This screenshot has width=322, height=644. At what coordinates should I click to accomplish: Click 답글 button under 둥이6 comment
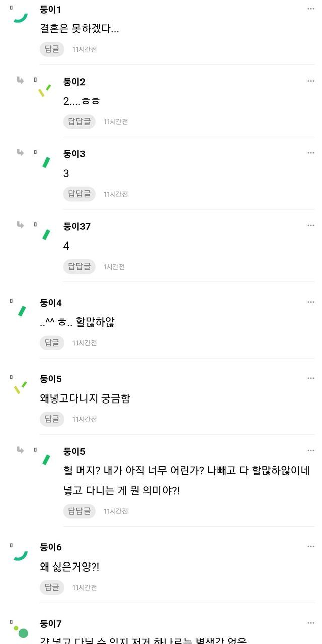pos(52,587)
